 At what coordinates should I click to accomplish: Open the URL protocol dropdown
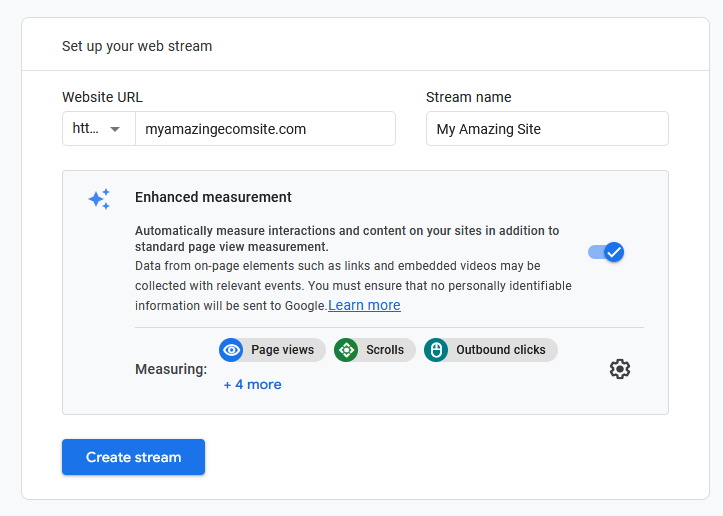[x=98, y=129]
